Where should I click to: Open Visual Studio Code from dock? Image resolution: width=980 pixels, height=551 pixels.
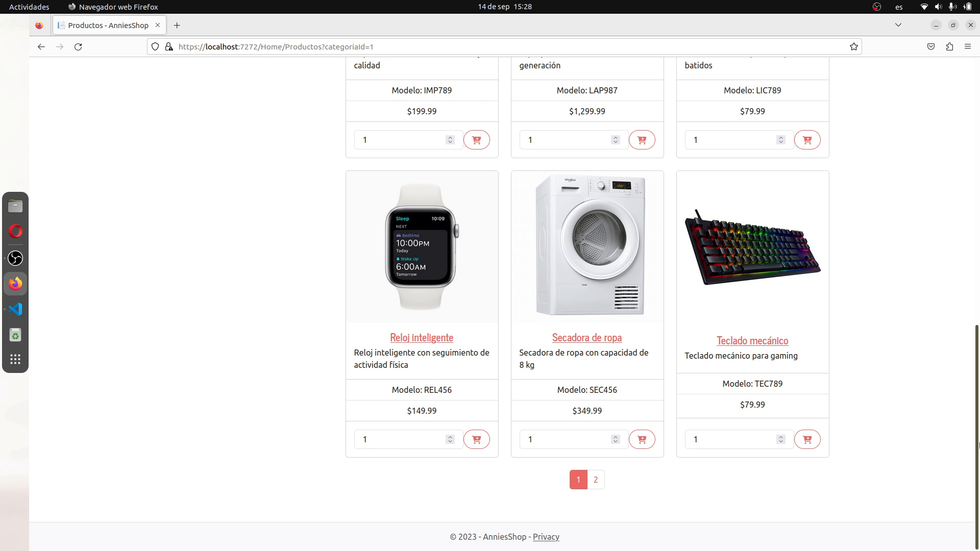(x=15, y=309)
